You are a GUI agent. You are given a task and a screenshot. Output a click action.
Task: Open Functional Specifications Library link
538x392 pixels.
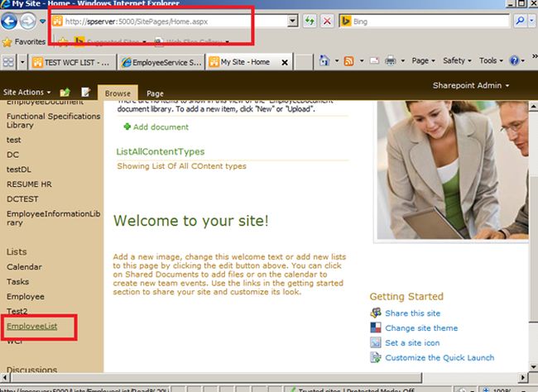[53, 121]
